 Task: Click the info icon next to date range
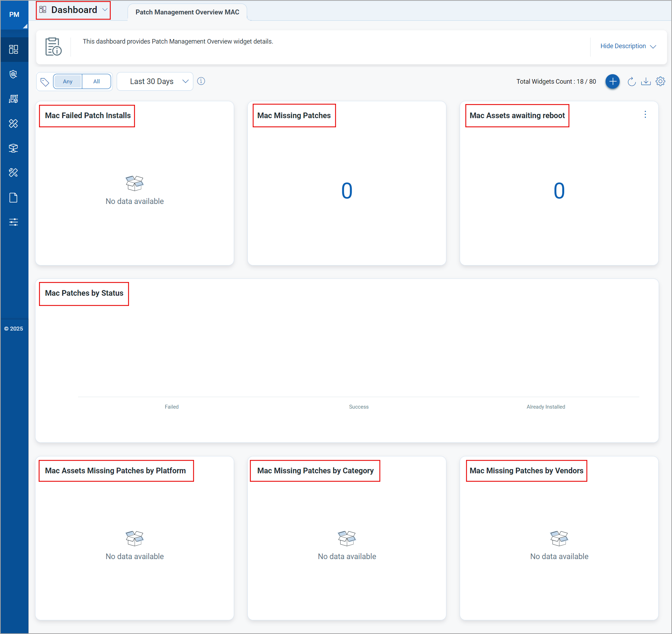[x=201, y=81]
